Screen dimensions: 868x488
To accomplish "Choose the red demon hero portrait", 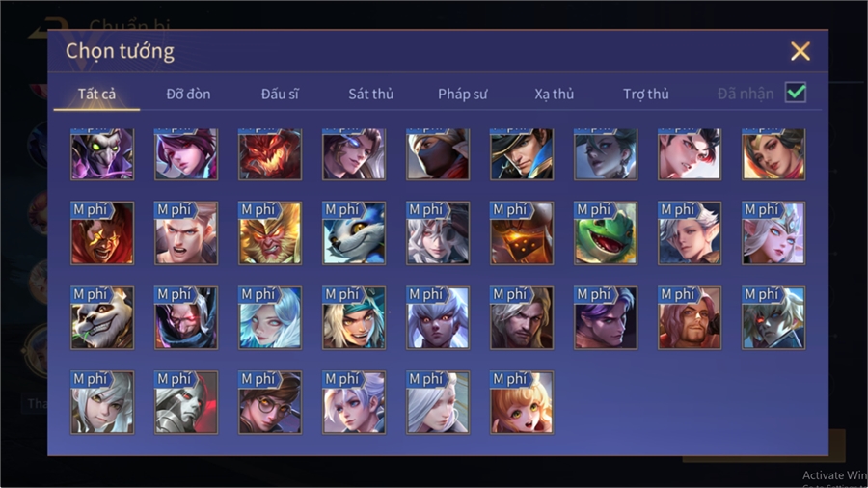I will click(x=270, y=154).
